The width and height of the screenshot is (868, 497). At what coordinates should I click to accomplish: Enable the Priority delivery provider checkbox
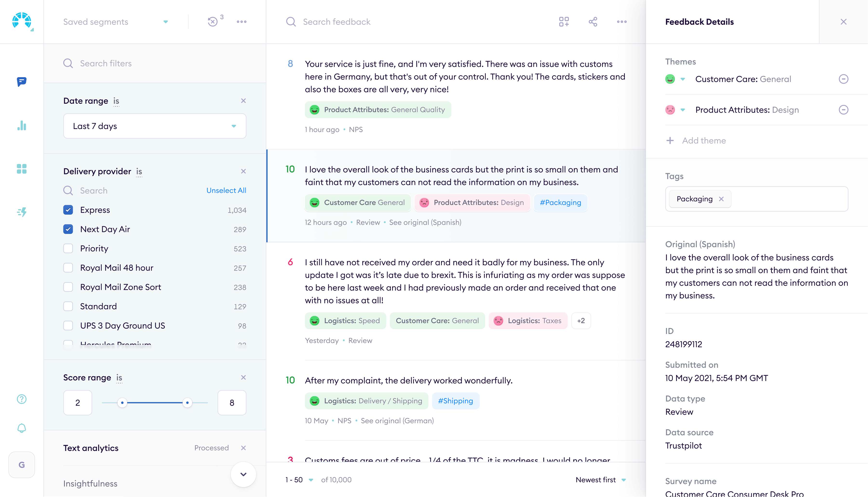point(68,248)
